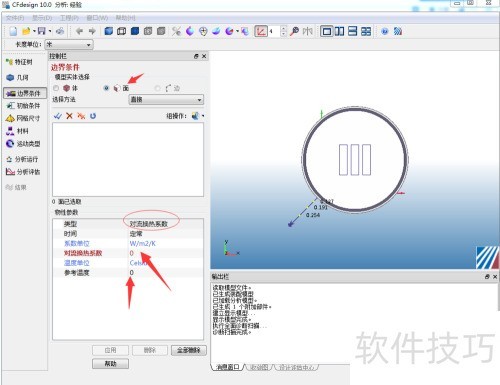Open the fourth menu (窗口) in menu bar
This screenshot has width=500, height=385.
click(98, 18)
